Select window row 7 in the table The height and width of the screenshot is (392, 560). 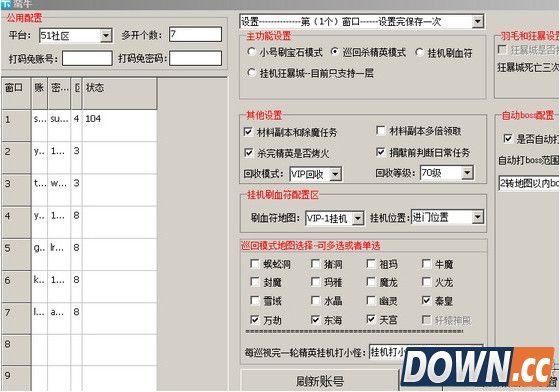coord(16,318)
